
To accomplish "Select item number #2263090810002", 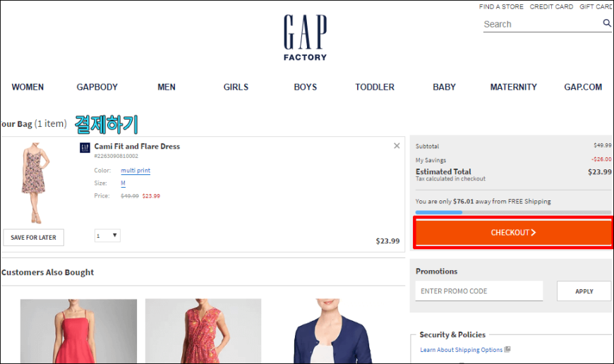I will coord(116,156).
